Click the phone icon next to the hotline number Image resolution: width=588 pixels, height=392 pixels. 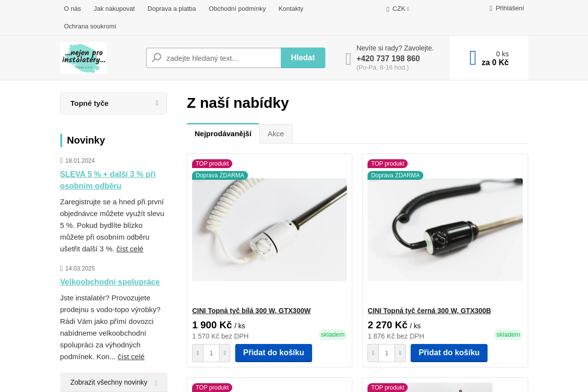(x=348, y=58)
